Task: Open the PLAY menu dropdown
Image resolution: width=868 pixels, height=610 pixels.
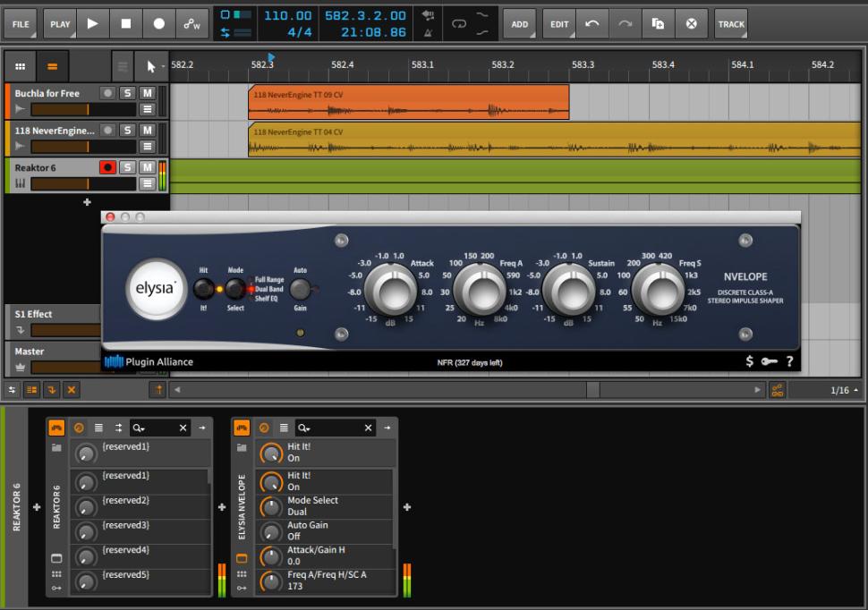Action: click(60, 24)
